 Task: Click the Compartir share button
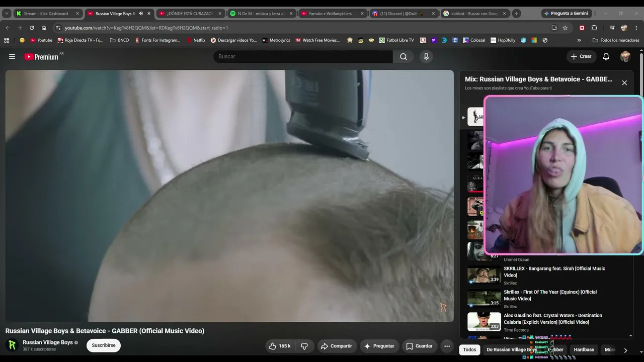point(337,346)
